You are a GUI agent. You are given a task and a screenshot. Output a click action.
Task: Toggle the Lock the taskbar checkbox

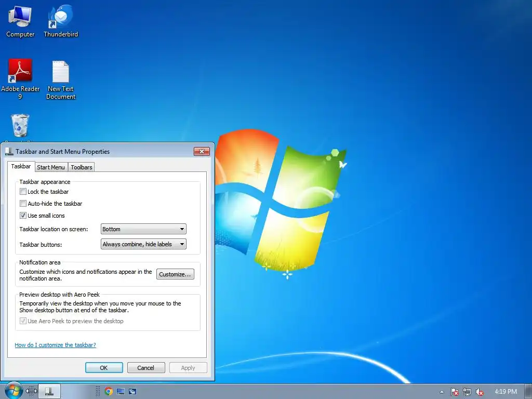(x=23, y=191)
